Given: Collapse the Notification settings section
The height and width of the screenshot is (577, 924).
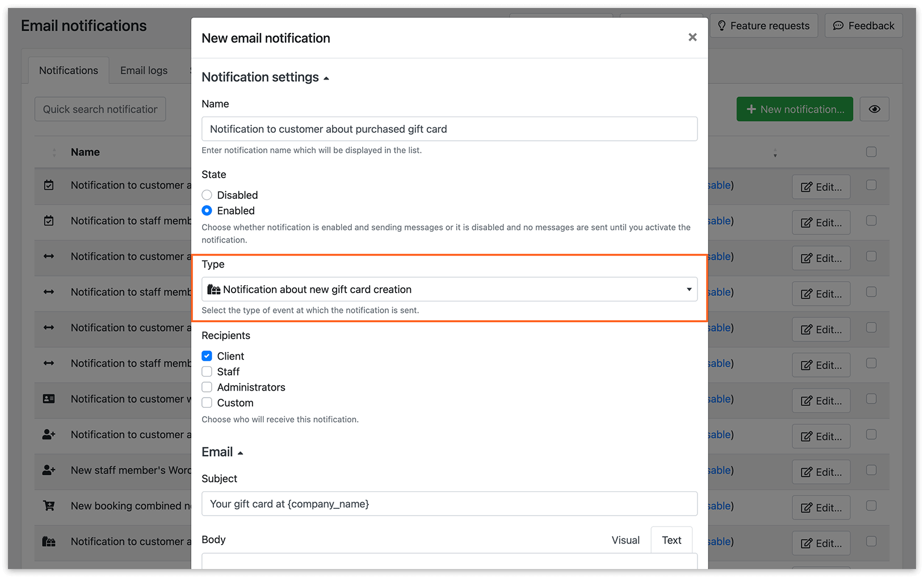Looking at the screenshot, I should coord(265,77).
